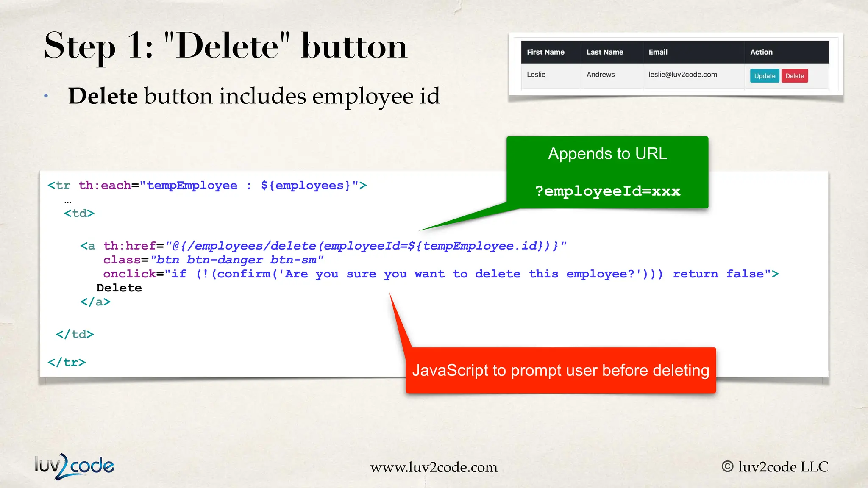Click the red 'JavaScript to prompt user' callout
Screen dimensions: 868x488
pyautogui.click(x=561, y=370)
